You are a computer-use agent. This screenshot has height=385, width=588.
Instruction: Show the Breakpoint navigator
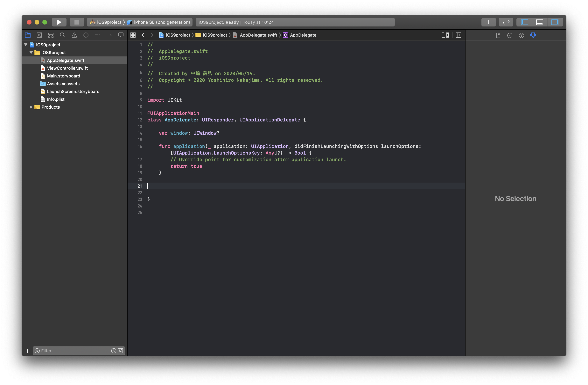tap(109, 35)
